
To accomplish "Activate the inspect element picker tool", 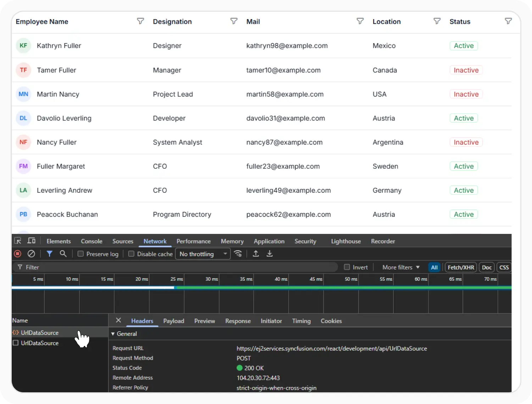I will (18, 241).
